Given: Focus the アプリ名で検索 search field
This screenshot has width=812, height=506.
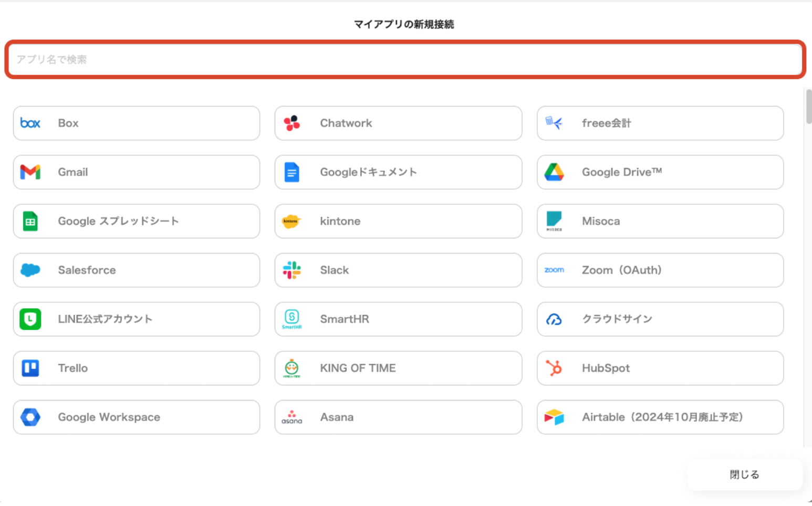Looking at the screenshot, I should coord(405,59).
